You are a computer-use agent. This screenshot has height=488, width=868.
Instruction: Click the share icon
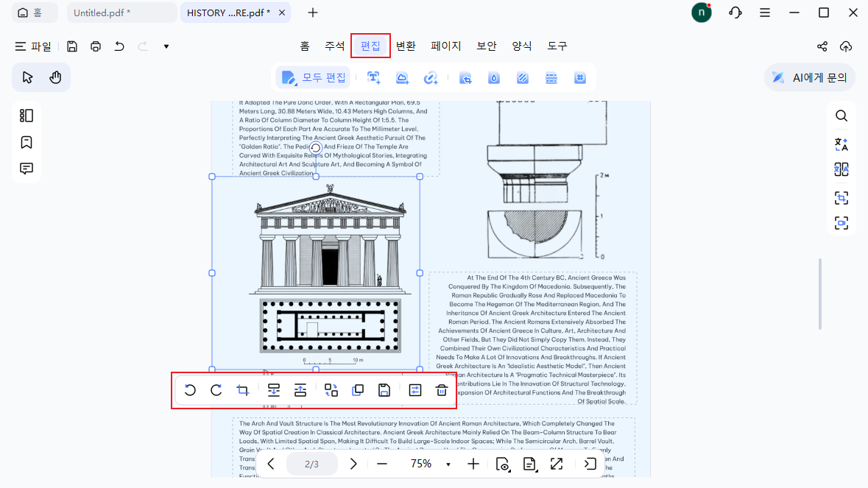(x=822, y=46)
